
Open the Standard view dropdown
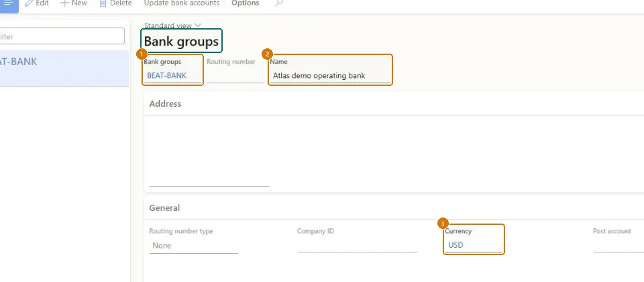click(172, 26)
